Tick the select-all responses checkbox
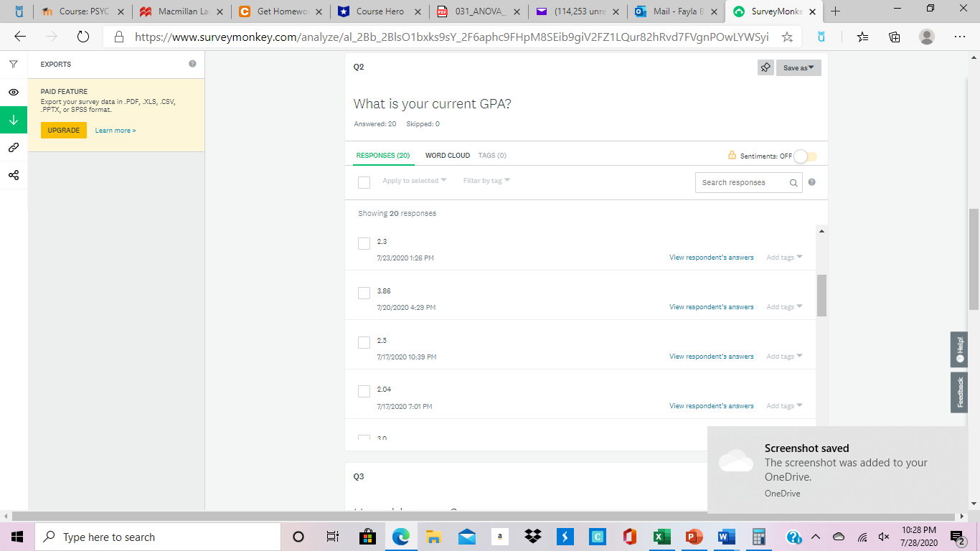 pos(364,182)
